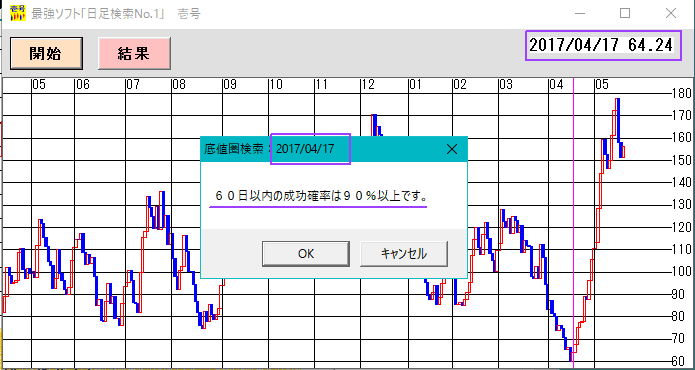
Task: Maximize the 日足検索No.1 window
Action: [x=625, y=14]
